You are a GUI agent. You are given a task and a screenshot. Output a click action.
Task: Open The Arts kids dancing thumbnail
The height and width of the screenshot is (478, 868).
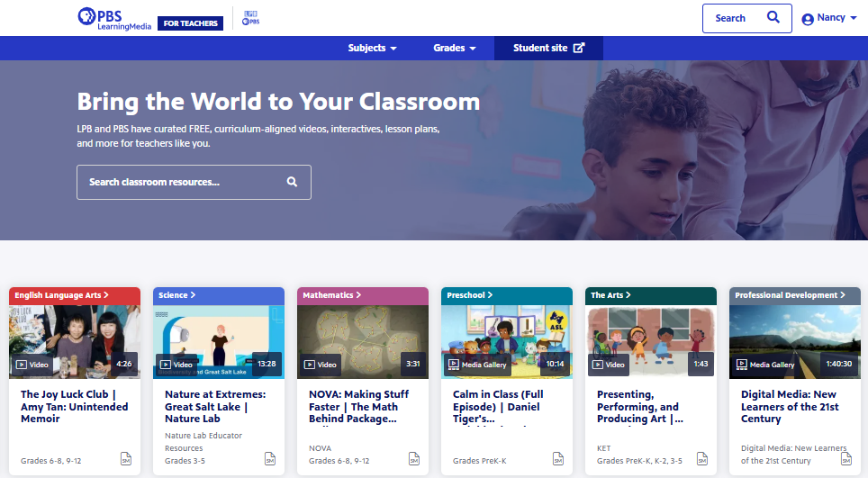(650, 342)
